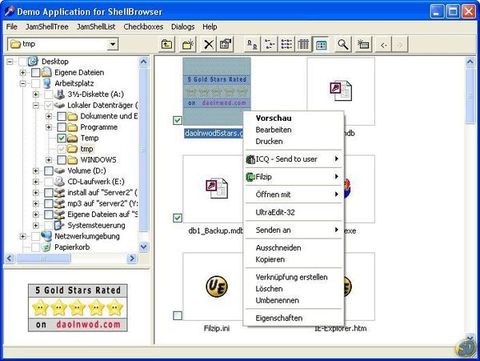This screenshot has height=361, width=480.
Task: Collapse the Arbeitsplatz tree node
Action: point(23,83)
